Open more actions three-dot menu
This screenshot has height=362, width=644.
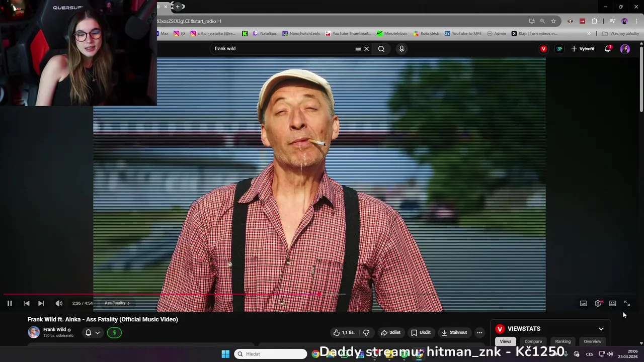pos(479,332)
